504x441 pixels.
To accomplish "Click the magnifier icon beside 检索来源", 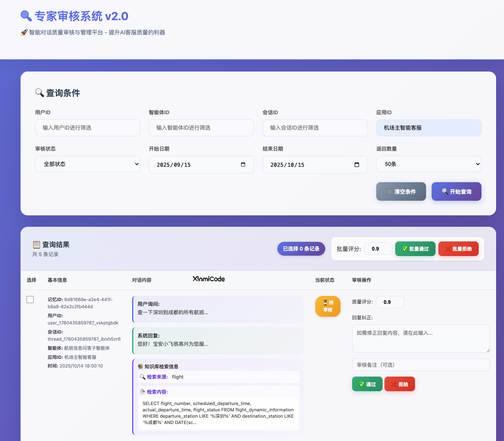I will click(x=143, y=377).
